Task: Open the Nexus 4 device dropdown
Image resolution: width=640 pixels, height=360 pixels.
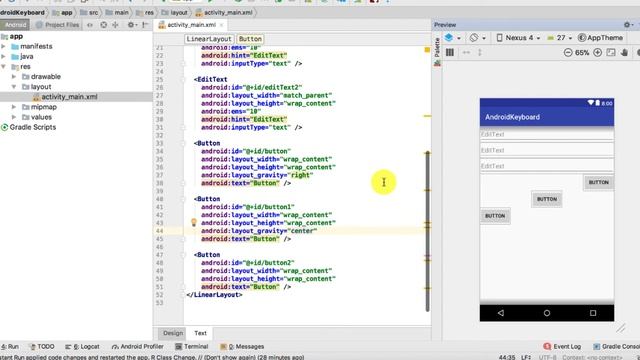Action: [x=518, y=38]
